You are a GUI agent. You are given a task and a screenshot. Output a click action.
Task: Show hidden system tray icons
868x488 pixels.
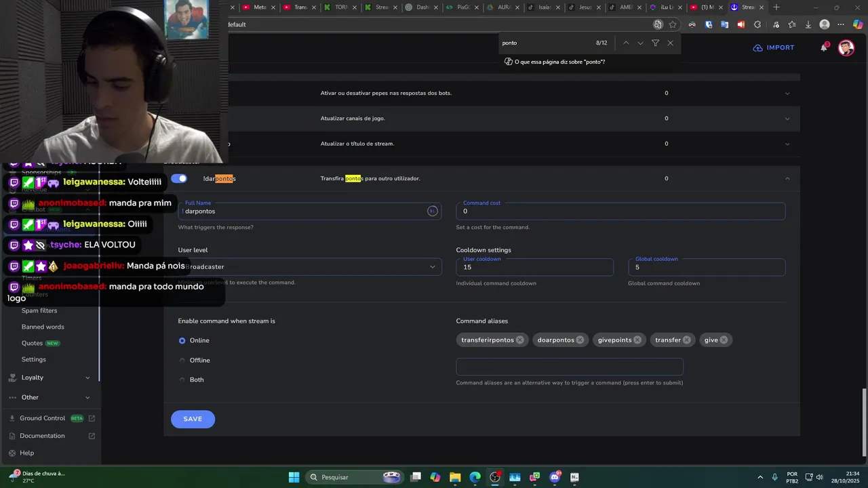click(x=760, y=477)
